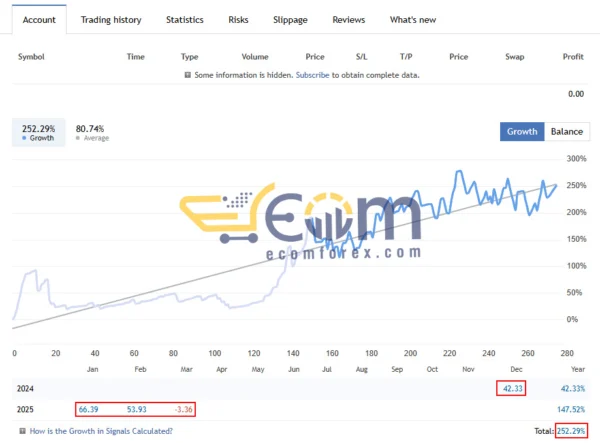
Task: Open the Reviews tab
Action: point(348,20)
